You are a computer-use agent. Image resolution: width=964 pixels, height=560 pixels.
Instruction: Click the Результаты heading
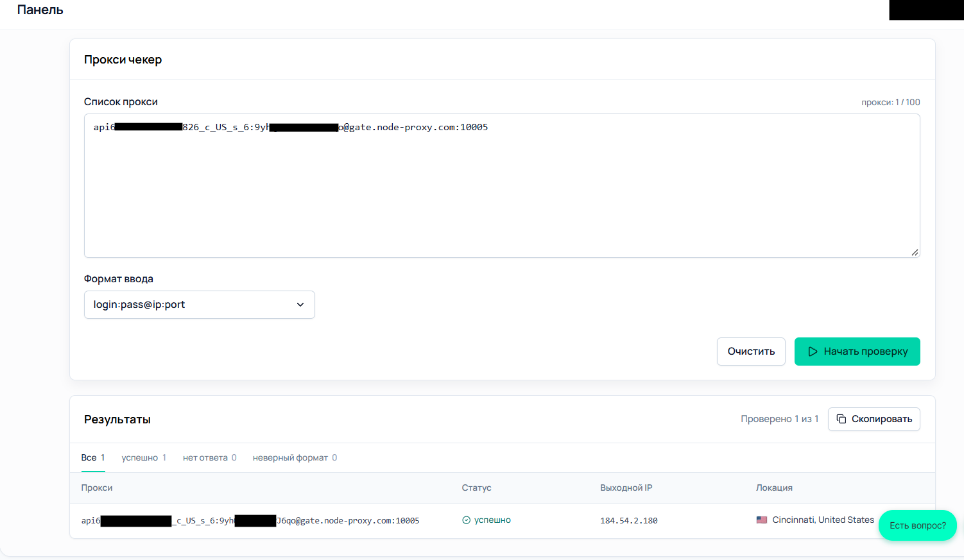pyautogui.click(x=117, y=420)
